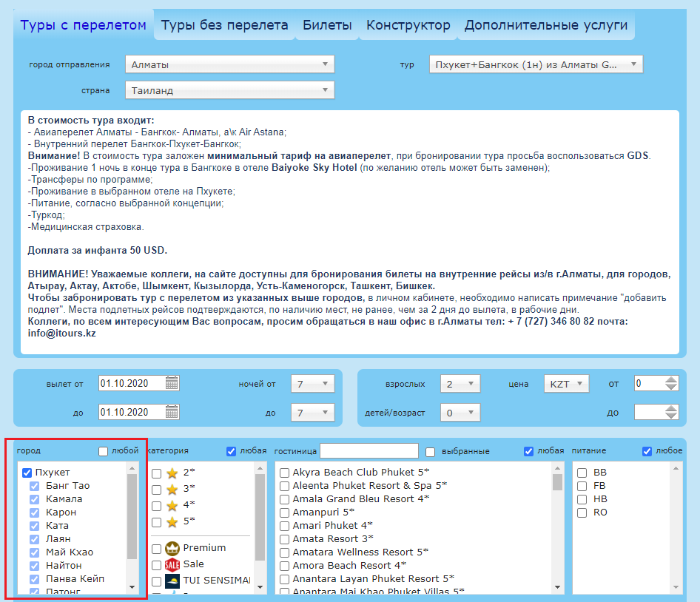Screen dimensions: 700x602
Task: Click the star icon for 5* category
Action: click(x=172, y=521)
